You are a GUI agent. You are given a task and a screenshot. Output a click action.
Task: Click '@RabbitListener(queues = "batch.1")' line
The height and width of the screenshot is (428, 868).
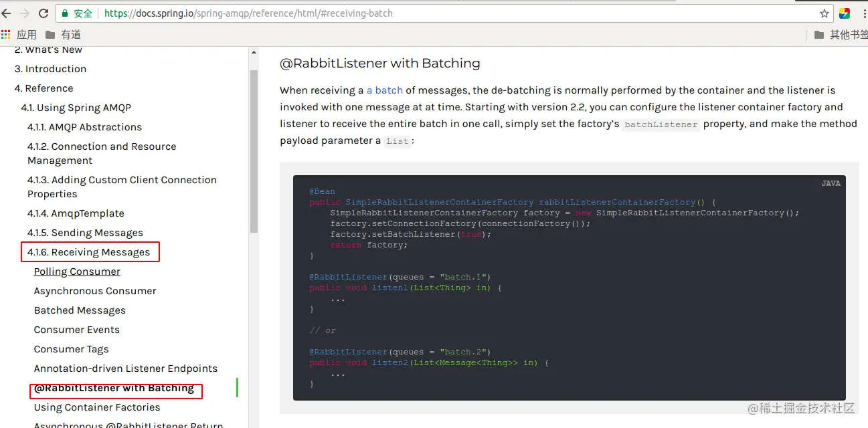click(400, 277)
